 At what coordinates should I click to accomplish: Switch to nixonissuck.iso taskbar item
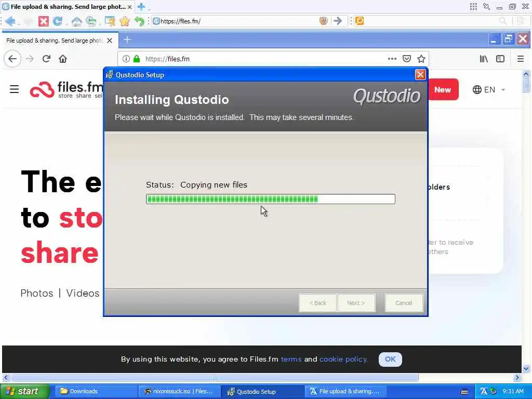coord(180,392)
